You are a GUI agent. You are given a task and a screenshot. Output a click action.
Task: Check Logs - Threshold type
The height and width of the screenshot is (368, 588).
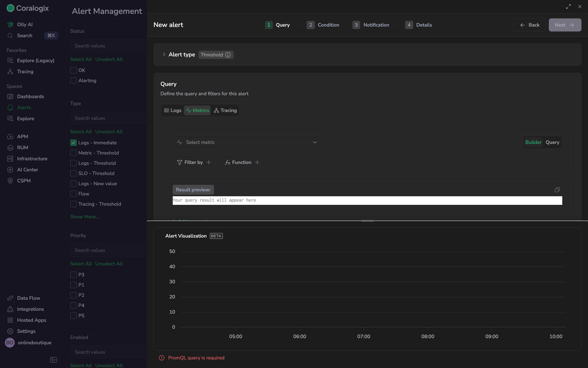point(73,163)
